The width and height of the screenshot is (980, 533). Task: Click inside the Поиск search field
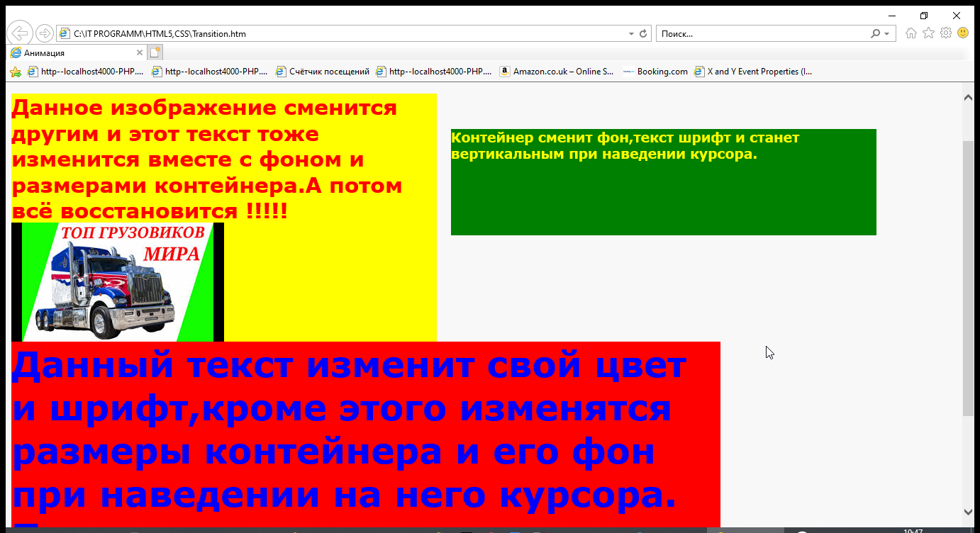762,33
